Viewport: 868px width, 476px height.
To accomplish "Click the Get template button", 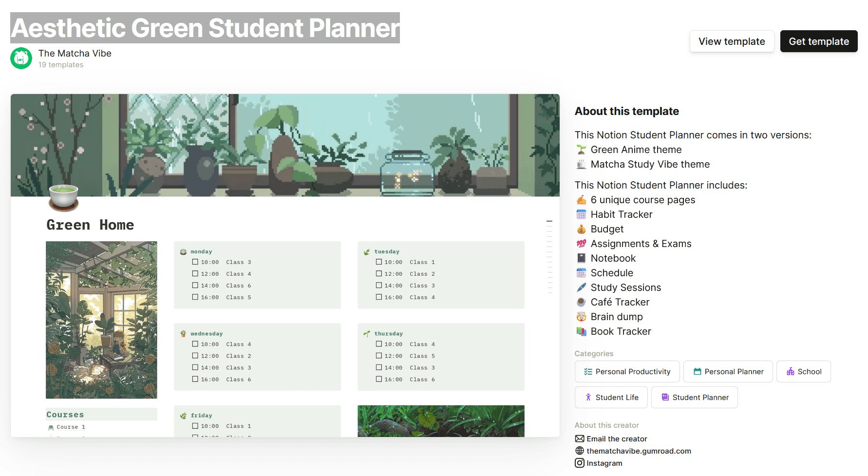I will (819, 41).
